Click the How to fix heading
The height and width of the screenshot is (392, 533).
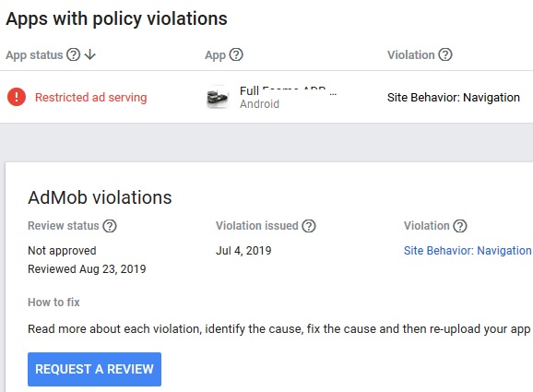[x=53, y=302]
